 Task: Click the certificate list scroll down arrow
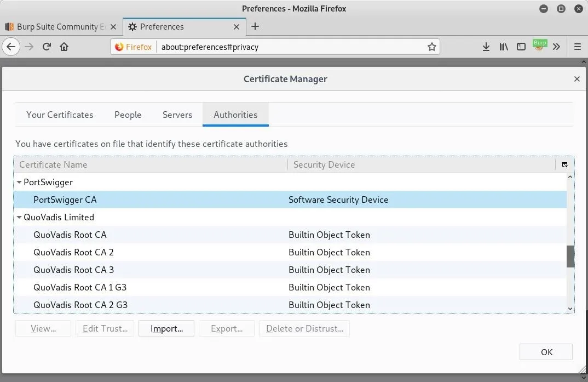coord(570,309)
